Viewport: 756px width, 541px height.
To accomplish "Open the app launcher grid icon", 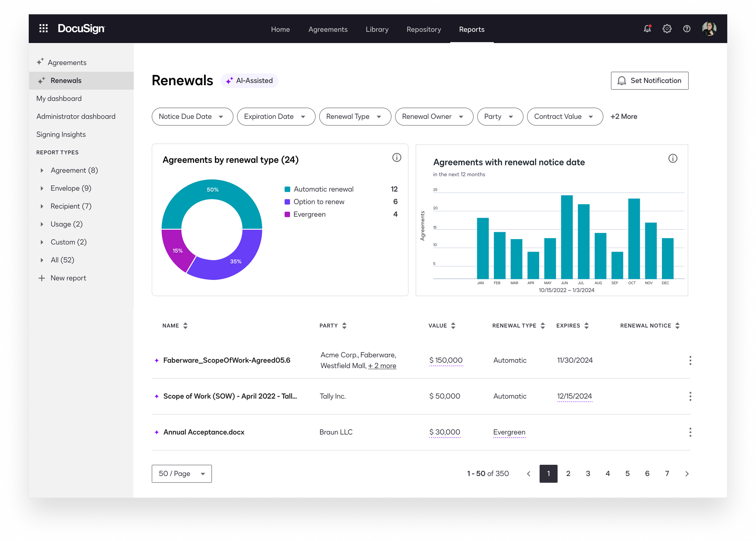I will point(43,29).
